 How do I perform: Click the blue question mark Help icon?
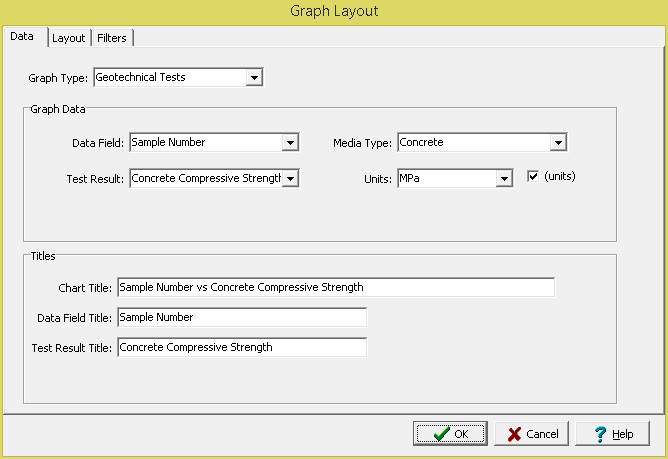(x=601, y=434)
